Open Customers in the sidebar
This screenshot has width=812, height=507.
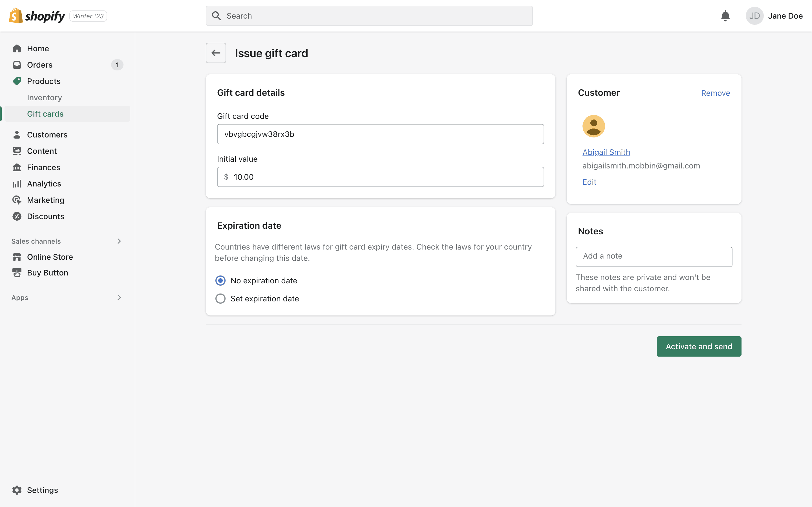pyautogui.click(x=47, y=135)
